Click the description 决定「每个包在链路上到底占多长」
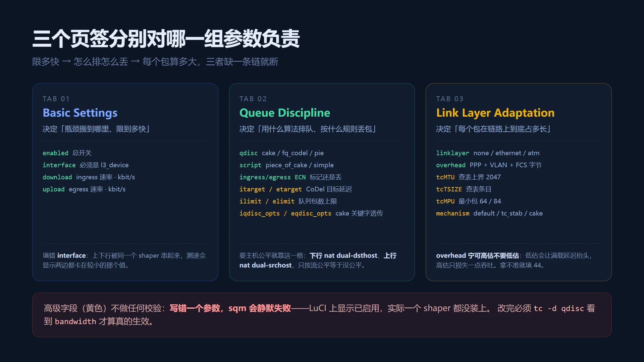 click(x=493, y=129)
